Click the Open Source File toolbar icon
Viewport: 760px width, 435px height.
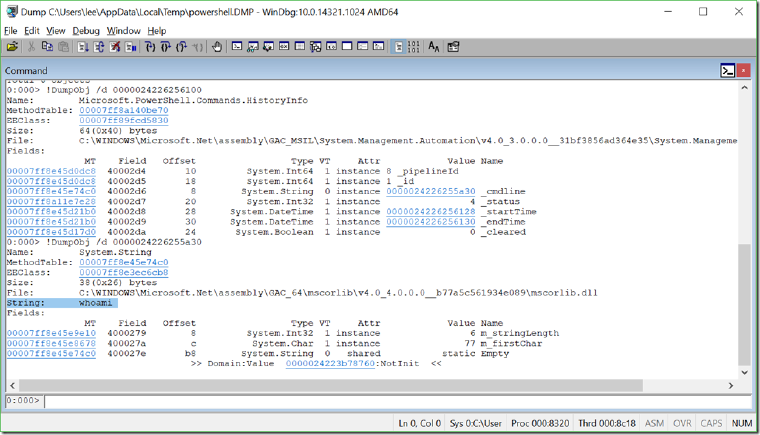tap(12, 47)
